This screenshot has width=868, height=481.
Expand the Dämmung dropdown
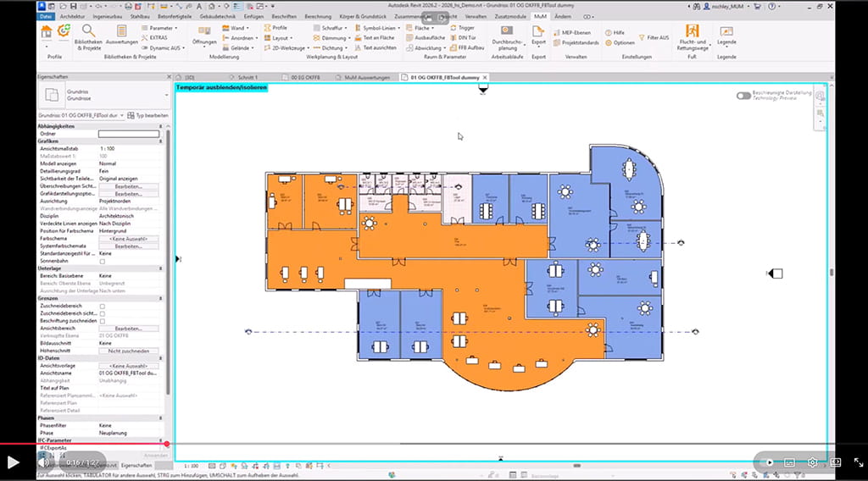tap(331, 37)
